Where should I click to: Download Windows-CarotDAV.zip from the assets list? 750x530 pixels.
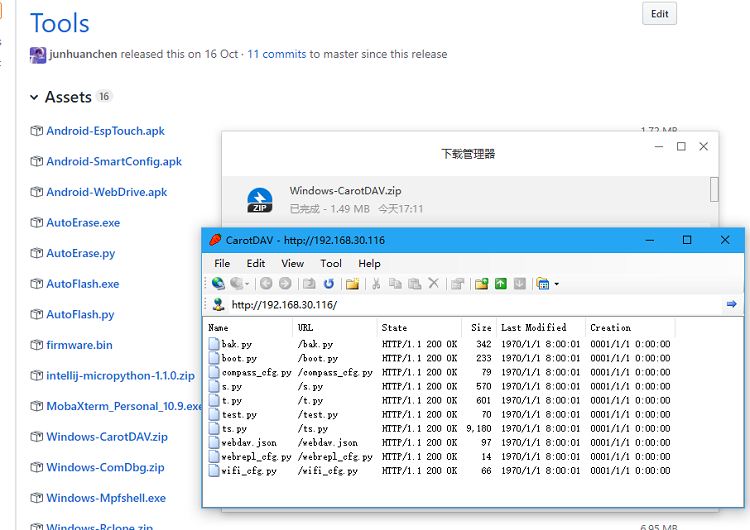click(x=107, y=437)
